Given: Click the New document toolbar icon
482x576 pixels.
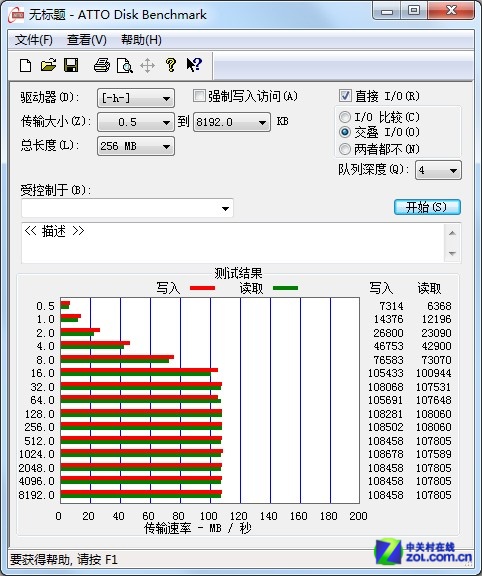Looking at the screenshot, I should [25, 66].
